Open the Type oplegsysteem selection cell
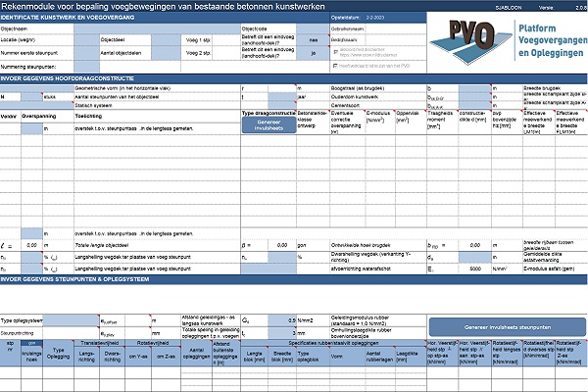The width and height of the screenshot is (588, 392). [71, 320]
